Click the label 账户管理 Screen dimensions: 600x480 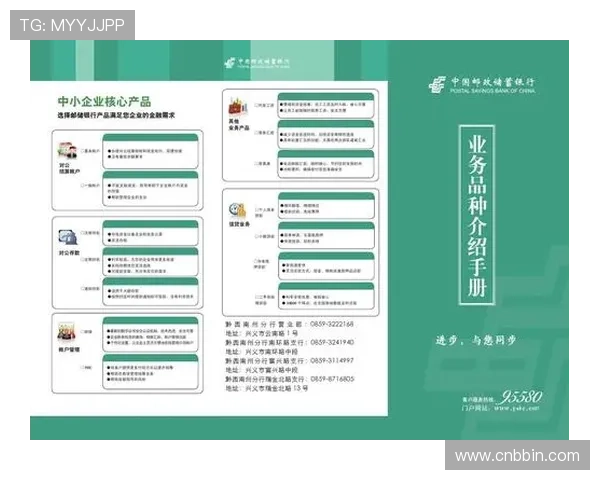pyautogui.click(x=69, y=349)
